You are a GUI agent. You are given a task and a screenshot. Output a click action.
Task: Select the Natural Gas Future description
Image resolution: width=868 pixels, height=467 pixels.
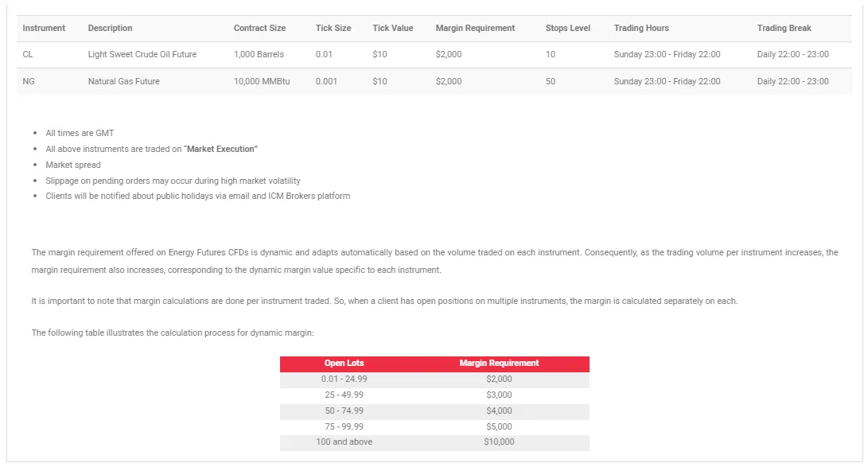tap(123, 81)
